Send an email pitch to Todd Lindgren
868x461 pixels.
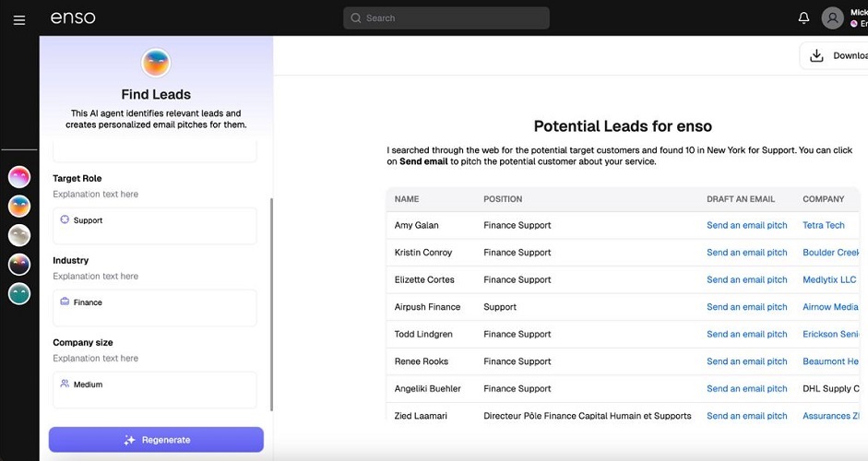click(x=747, y=335)
